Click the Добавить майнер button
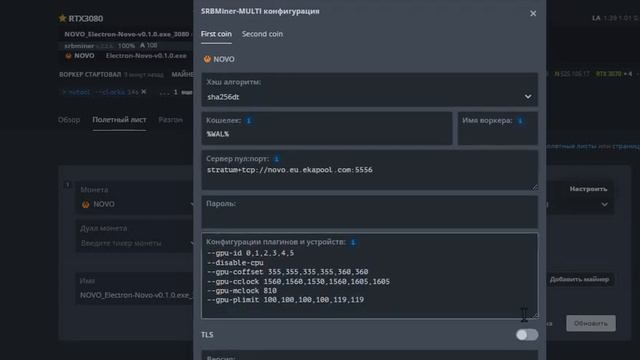The image size is (640, 360). click(579, 279)
